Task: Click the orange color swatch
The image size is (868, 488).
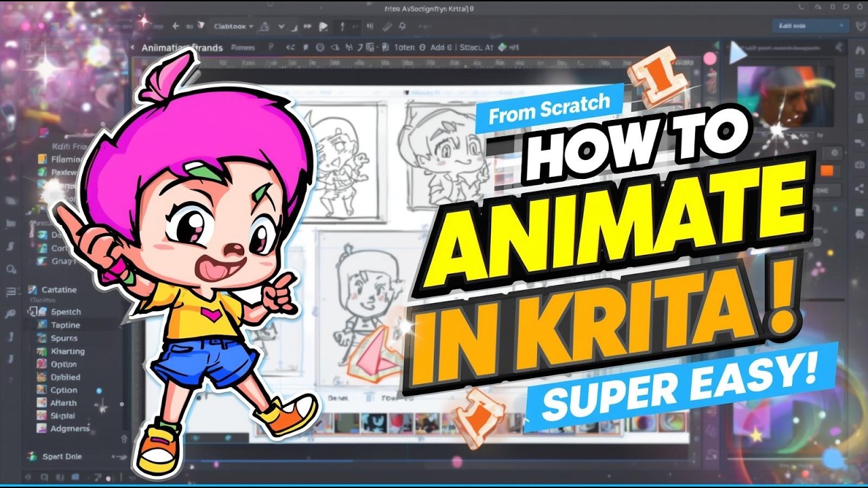Action: [x=827, y=171]
